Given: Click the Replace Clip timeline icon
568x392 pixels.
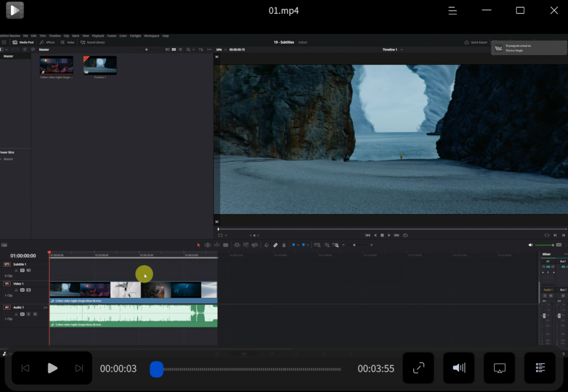Looking at the screenshot, I should pos(255,245).
